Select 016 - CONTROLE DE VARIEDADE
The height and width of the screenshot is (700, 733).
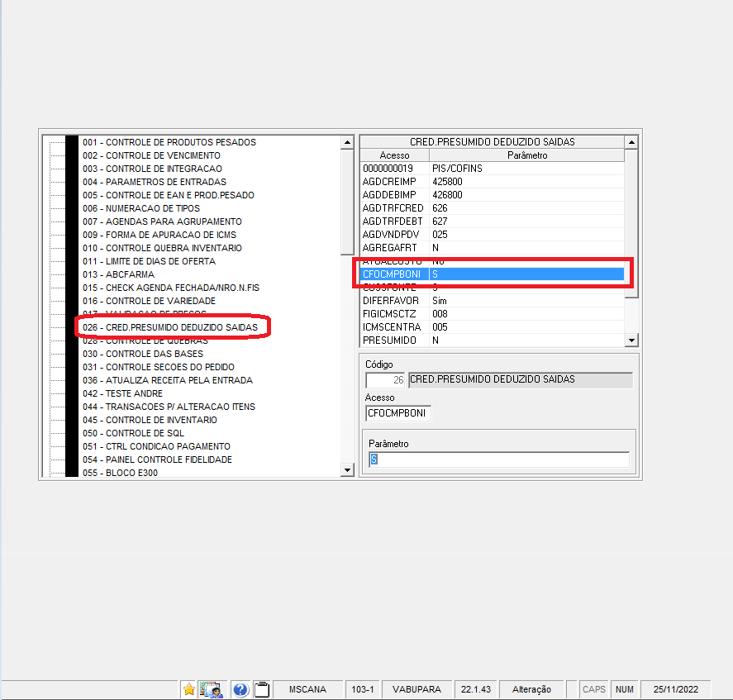click(149, 301)
